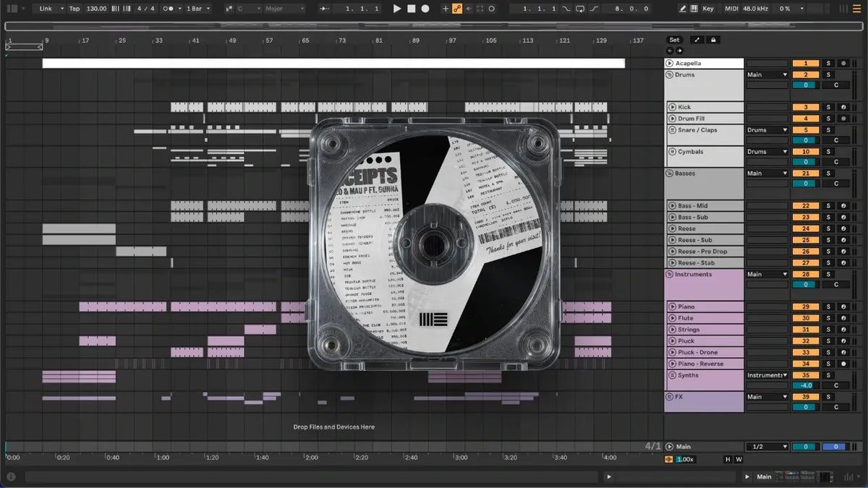Enable the Draw Mode pencil icon
868x488 pixels.
pyautogui.click(x=683, y=9)
